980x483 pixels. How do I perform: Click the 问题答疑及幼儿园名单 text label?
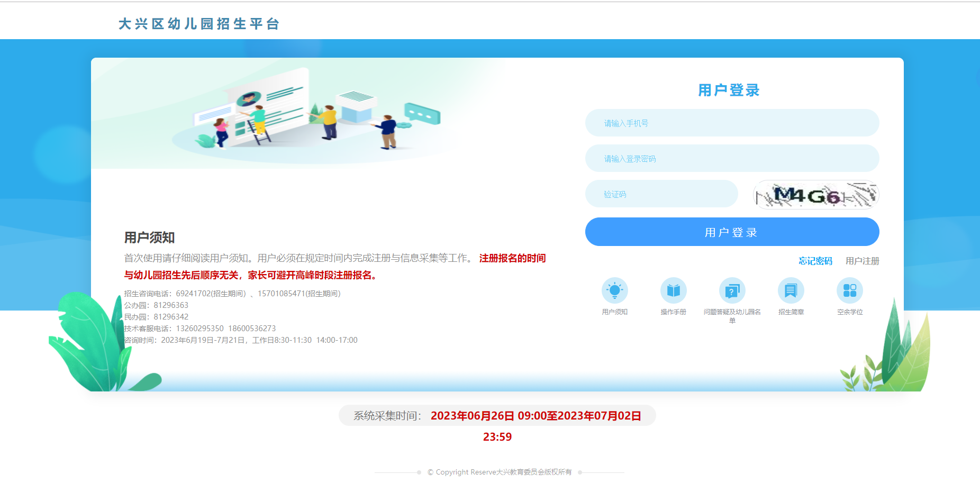[x=732, y=312]
